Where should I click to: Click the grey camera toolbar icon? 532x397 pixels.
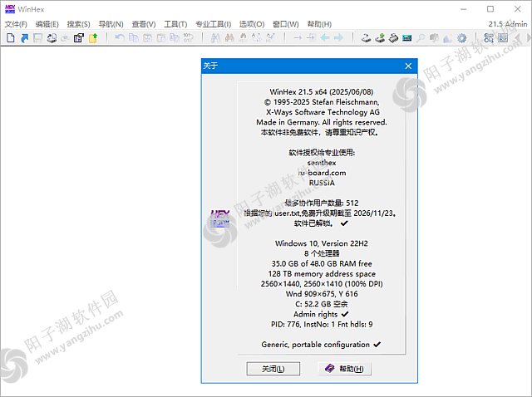[x=434, y=37]
